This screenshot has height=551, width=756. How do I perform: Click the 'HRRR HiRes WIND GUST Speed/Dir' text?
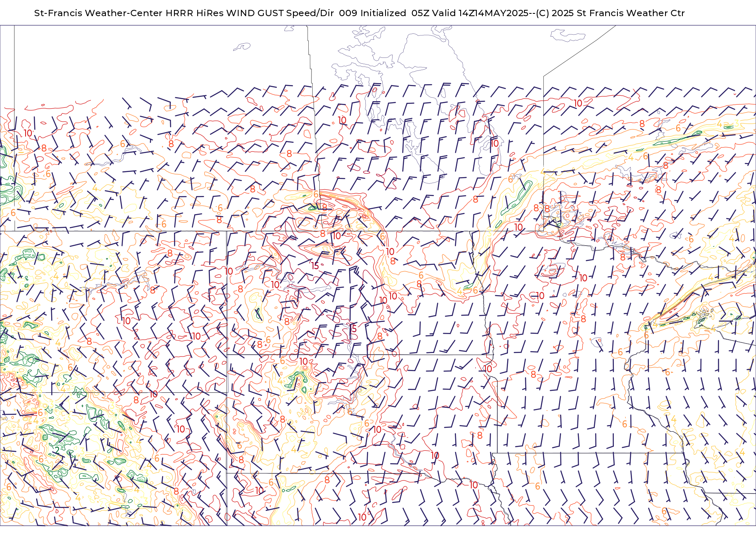[250, 13]
